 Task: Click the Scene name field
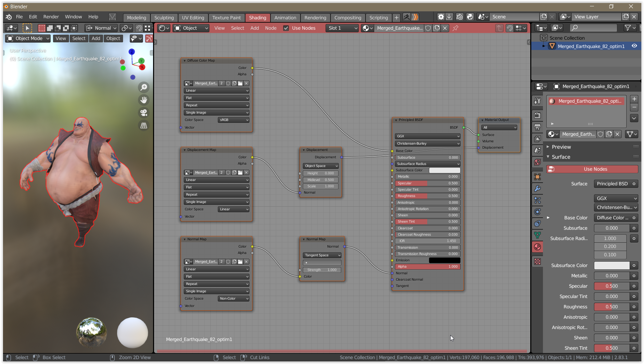coord(514,17)
